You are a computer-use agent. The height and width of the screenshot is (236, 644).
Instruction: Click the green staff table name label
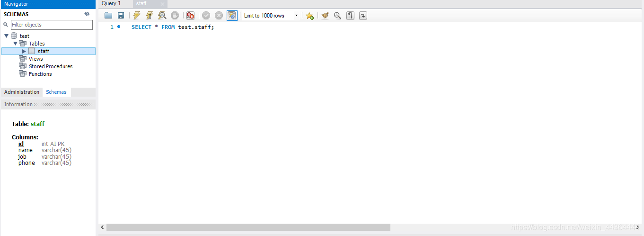(x=37, y=124)
